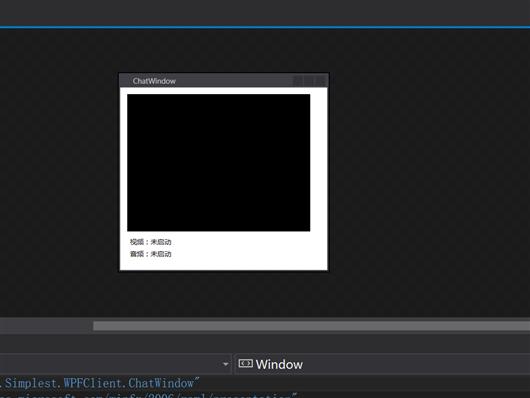
Task: Click the Simplest namespace token in code
Action: (x=31, y=383)
